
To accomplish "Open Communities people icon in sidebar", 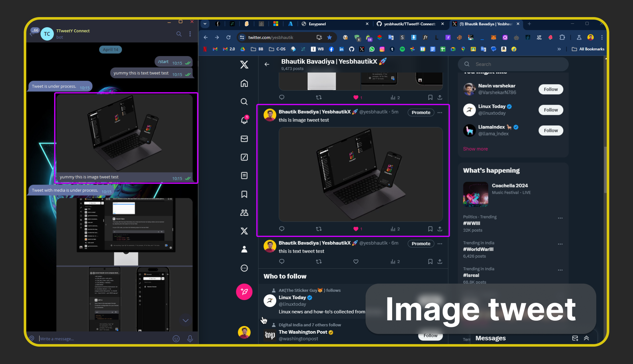I will [244, 212].
